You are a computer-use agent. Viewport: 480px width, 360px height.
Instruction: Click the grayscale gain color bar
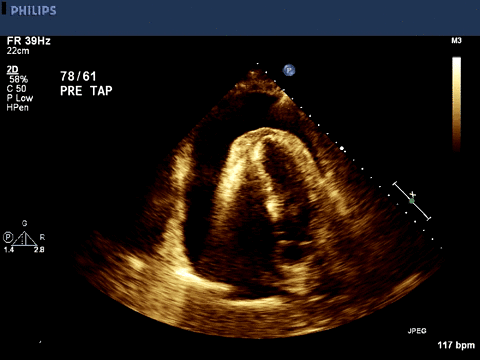457,105
